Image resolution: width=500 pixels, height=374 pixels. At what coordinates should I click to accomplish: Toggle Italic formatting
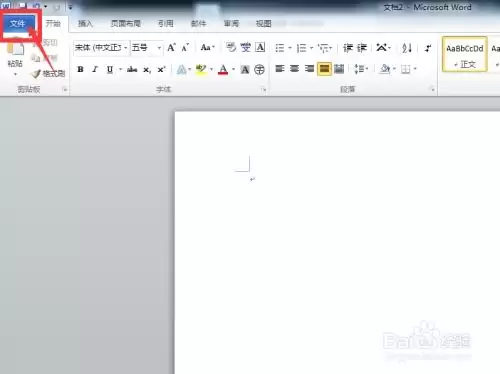(x=95, y=69)
